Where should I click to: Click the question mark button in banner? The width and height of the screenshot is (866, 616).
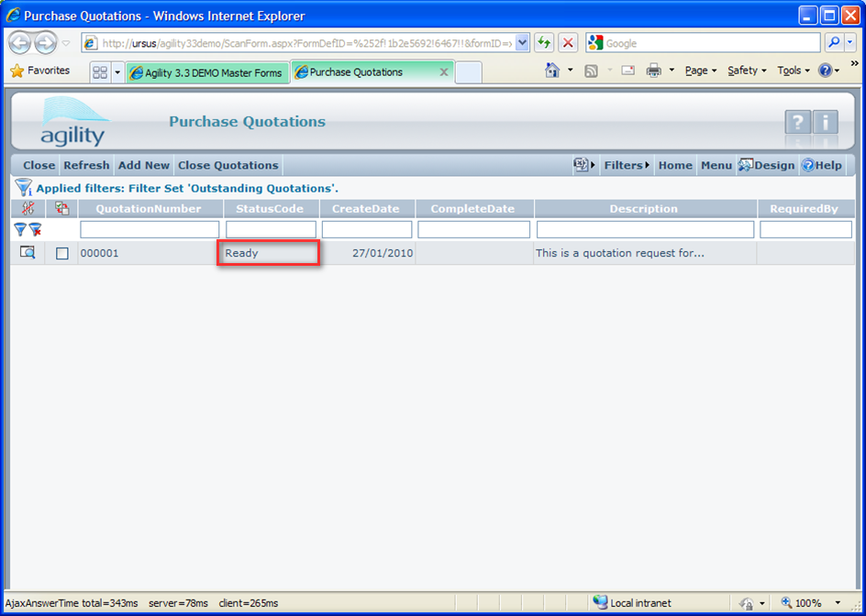797,122
